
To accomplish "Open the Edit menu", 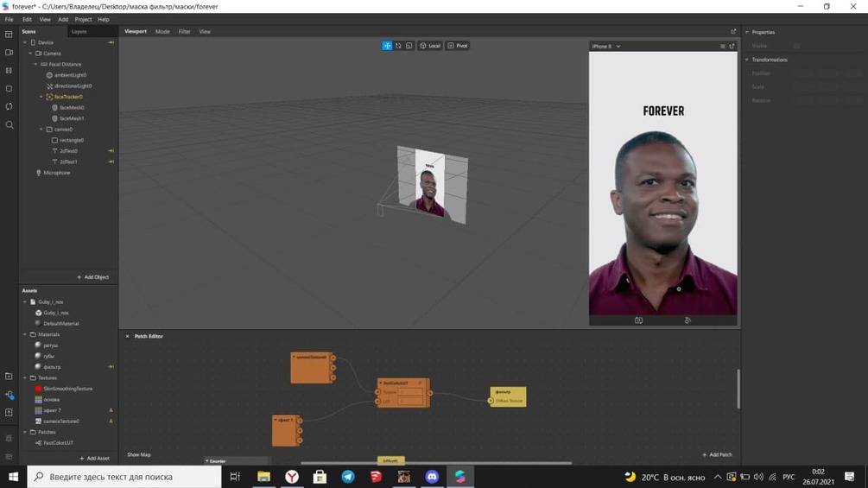I will coord(27,19).
